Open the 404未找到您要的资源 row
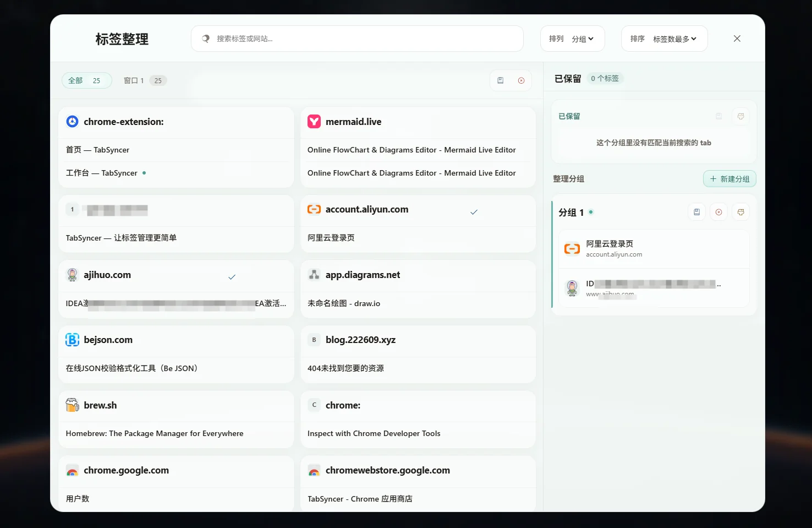The image size is (812, 528). click(418, 368)
